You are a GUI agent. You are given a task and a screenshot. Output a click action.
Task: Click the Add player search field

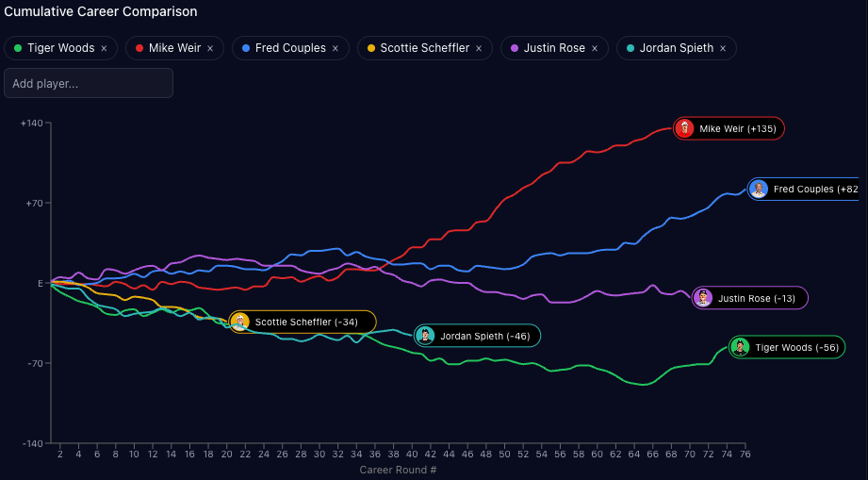[x=89, y=83]
